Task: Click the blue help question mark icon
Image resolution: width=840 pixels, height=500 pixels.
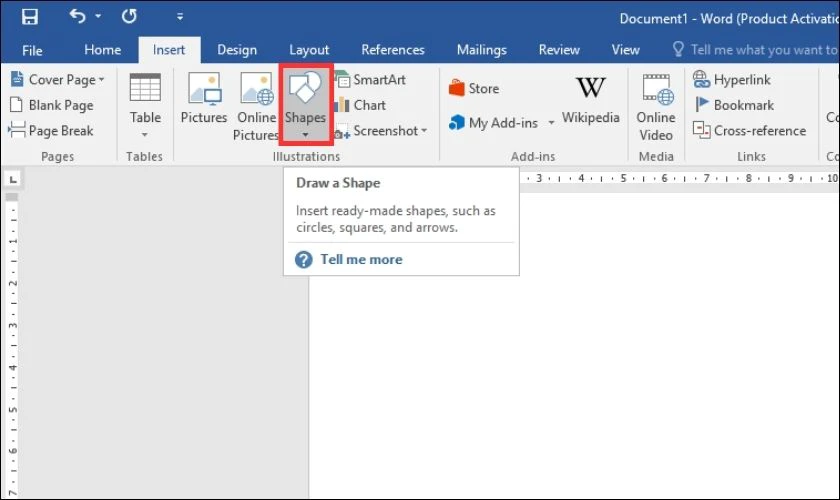Action: 304,260
